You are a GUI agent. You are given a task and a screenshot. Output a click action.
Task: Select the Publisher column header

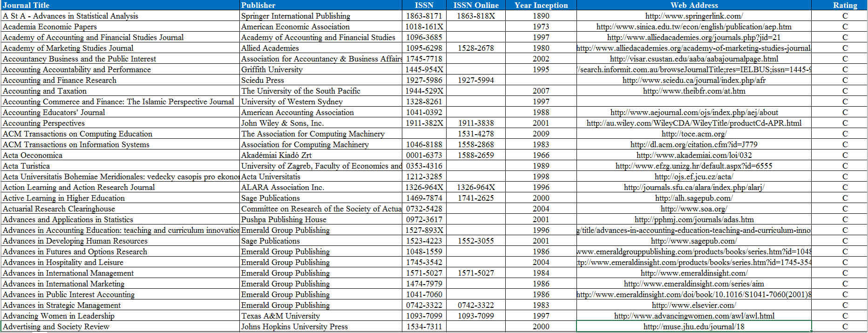pyautogui.click(x=321, y=5)
